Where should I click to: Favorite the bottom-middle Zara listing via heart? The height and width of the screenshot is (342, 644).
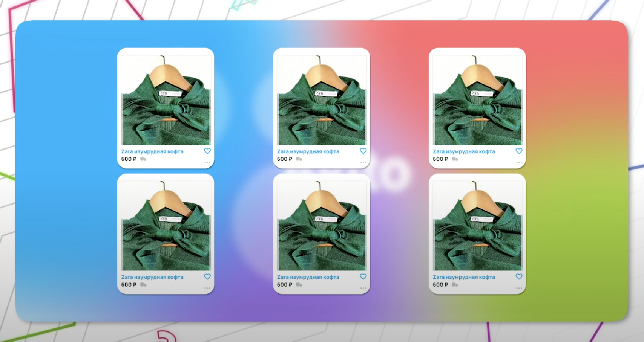(363, 276)
